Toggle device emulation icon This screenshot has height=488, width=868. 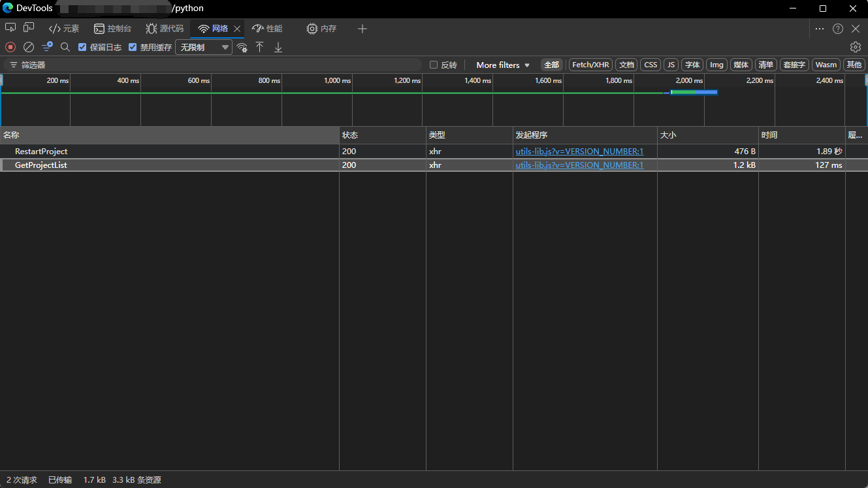pyautogui.click(x=29, y=28)
